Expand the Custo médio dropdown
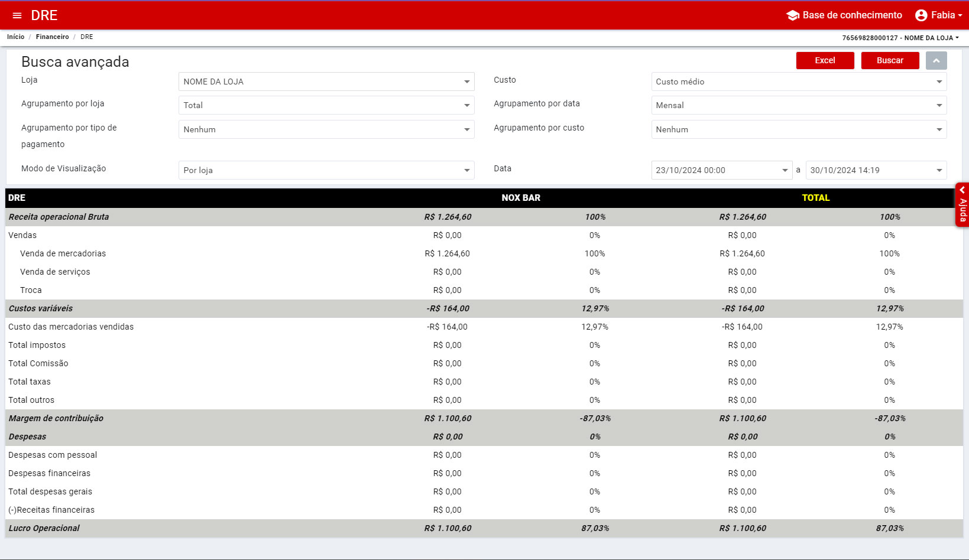The width and height of the screenshot is (969, 560). pyautogui.click(x=799, y=82)
